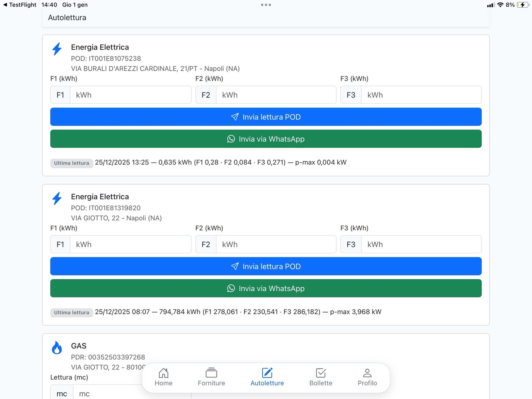The width and height of the screenshot is (532, 399).
Task: Tap the Bollette checkmark icon
Action: (321, 373)
